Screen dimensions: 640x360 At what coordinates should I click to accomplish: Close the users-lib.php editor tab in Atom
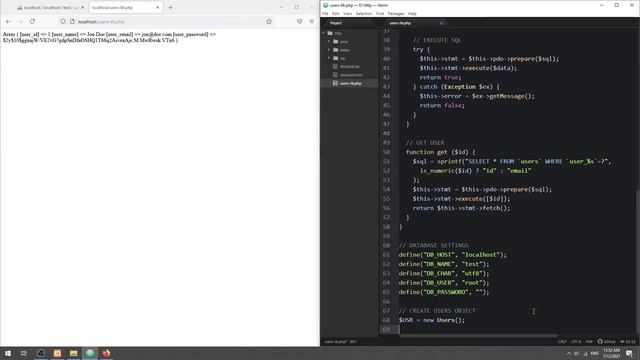441,23
